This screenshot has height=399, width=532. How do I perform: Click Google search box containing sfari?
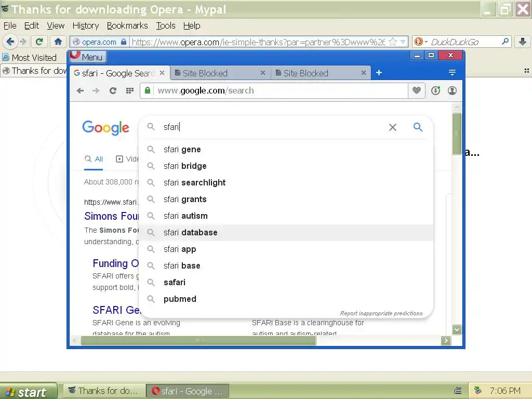[x=271, y=127]
